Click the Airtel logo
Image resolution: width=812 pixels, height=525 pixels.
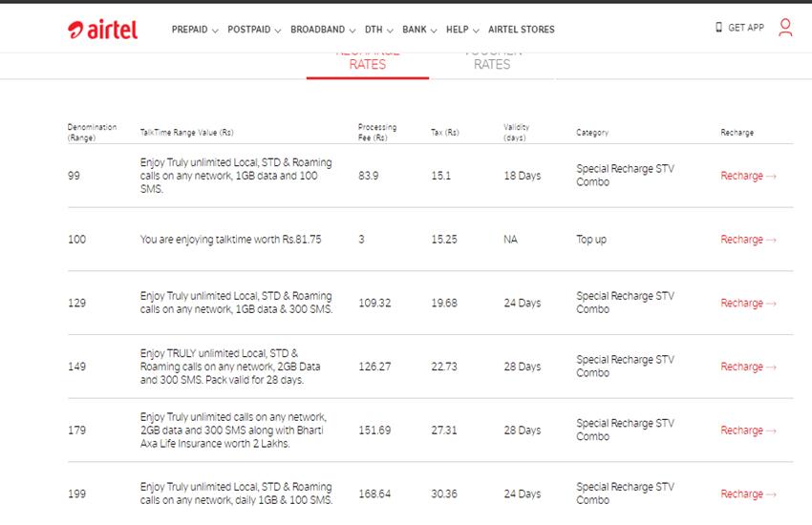coord(103,30)
